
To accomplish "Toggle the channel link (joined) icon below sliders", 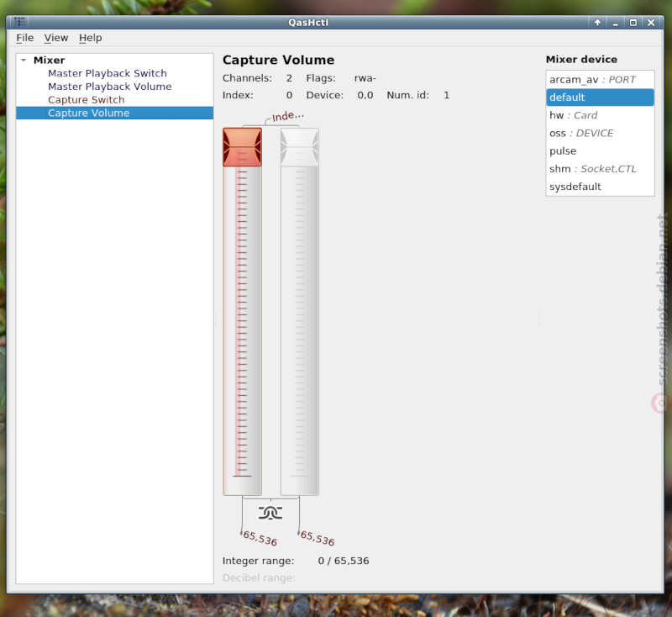I will point(270,513).
